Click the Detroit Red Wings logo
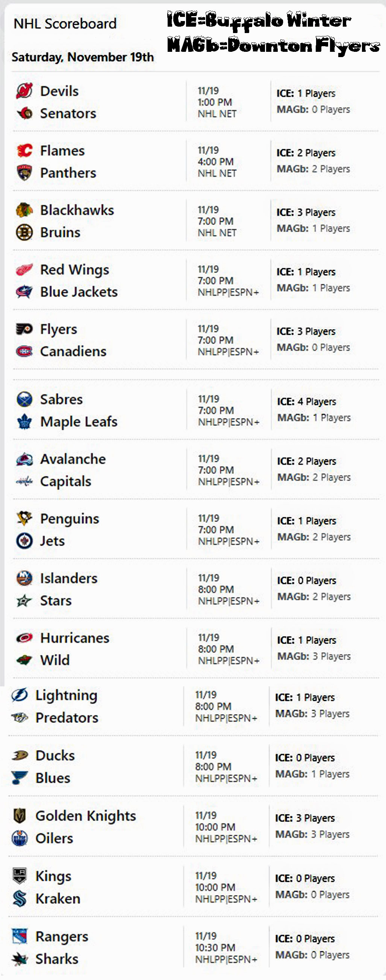This screenshot has width=386, height=980. pos(24,270)
